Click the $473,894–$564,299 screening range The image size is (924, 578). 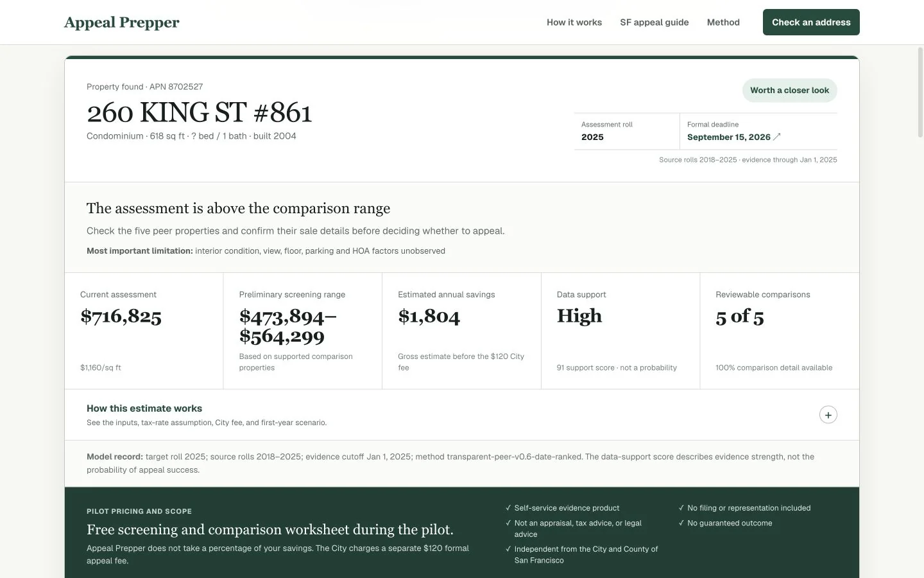tap(287, 326)
